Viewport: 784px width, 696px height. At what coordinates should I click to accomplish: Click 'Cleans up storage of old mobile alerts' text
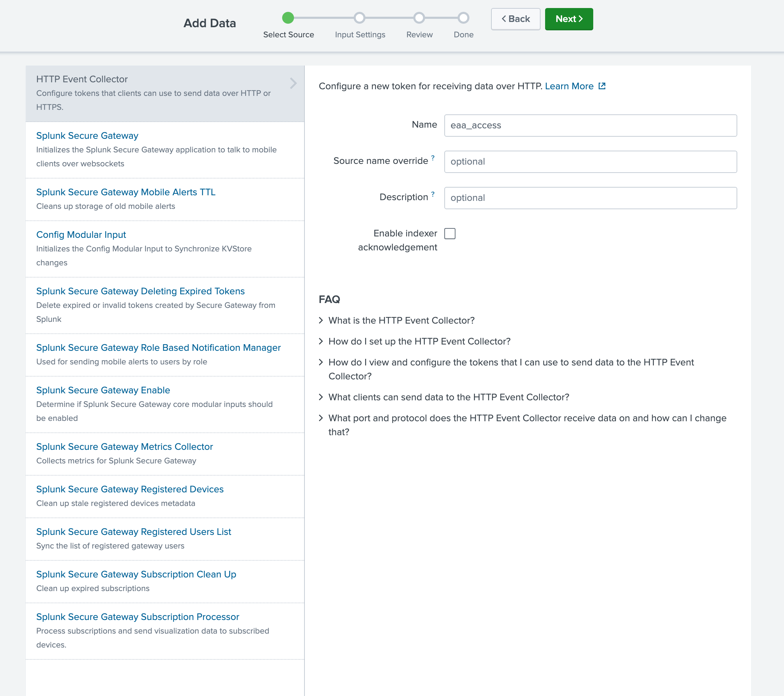point(105,206)
